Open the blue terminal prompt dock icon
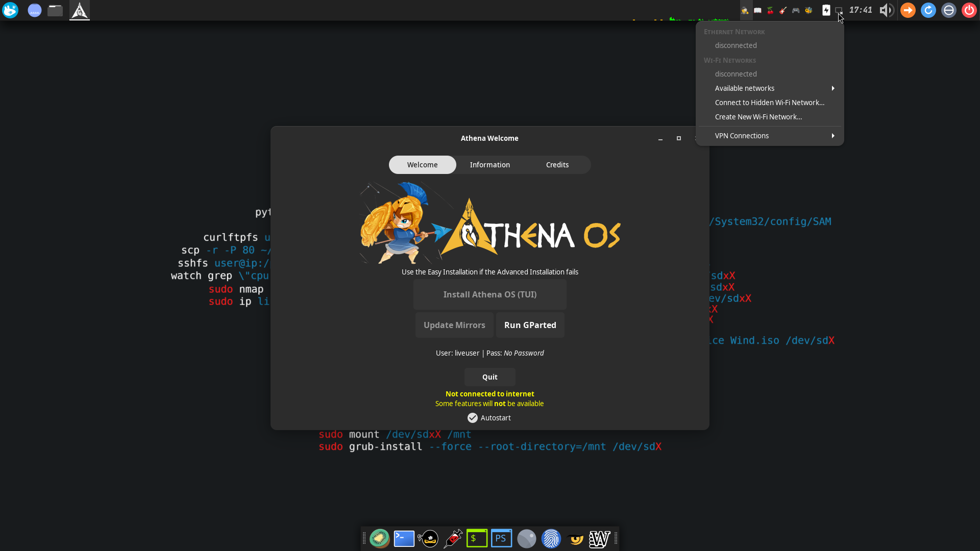The width and height of the screenshot is (980, 551). point(404,538)
